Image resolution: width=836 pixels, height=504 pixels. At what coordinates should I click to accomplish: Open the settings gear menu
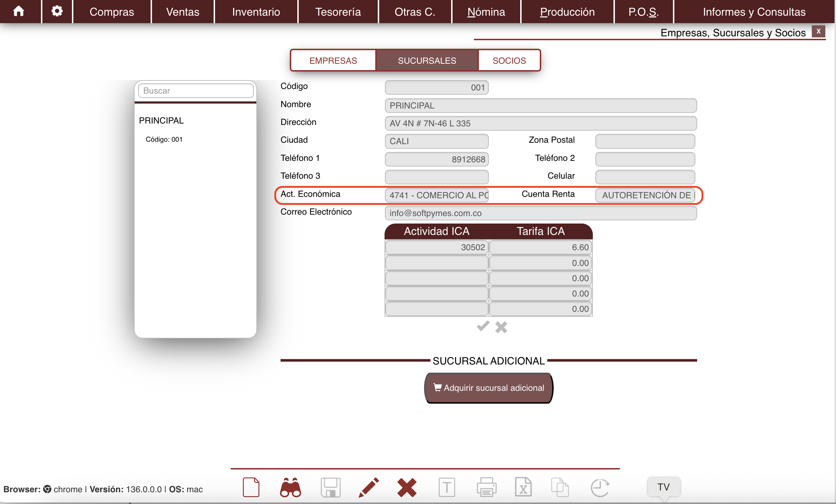tap(57, 11)
